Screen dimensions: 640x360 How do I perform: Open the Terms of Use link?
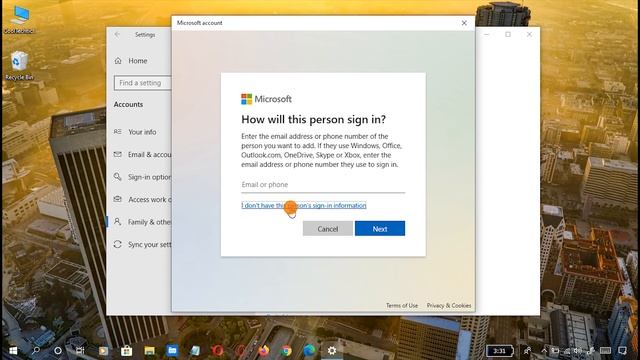click(x=402, y=305)
